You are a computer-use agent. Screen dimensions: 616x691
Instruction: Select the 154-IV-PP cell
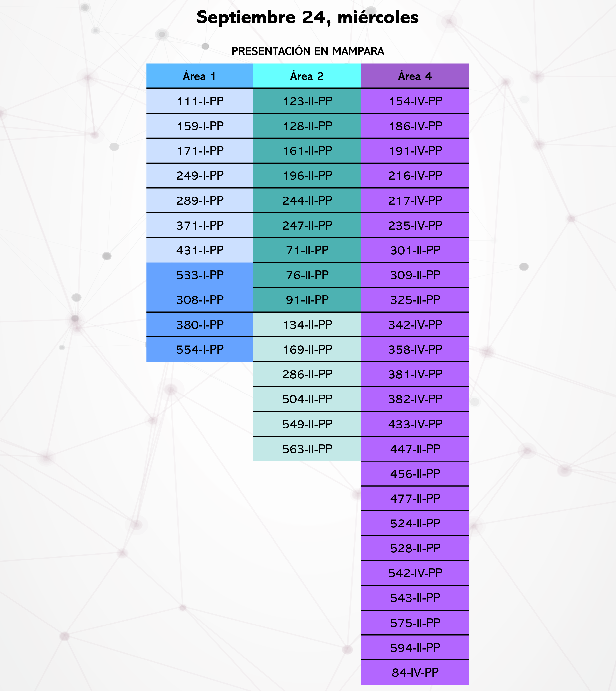click(415, 101)
